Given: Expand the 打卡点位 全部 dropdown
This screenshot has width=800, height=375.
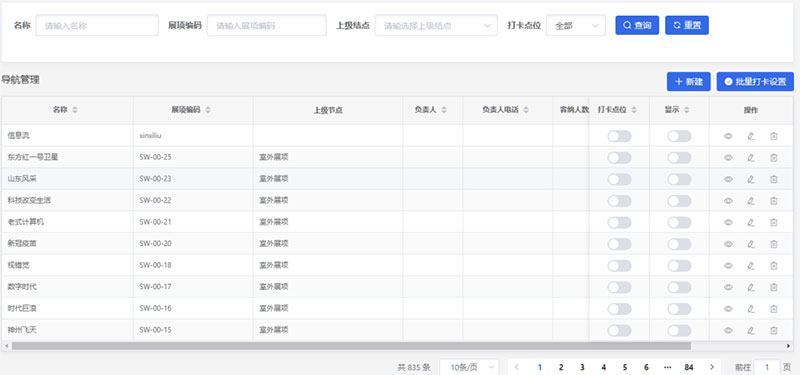Looking at the screenshot, I should pos(576,26).
